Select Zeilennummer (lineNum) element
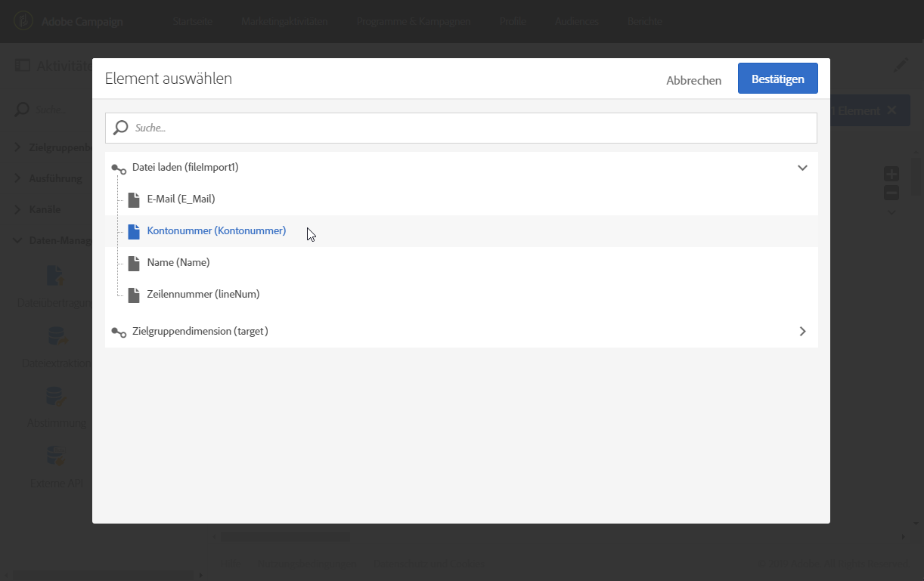Image resolution: width=924 pixels, height=581 pixels. 203,295
